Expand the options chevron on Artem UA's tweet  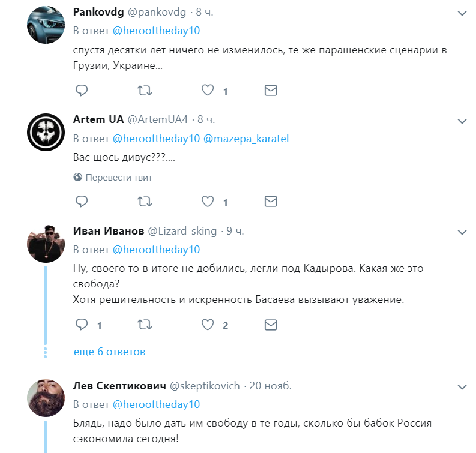point(462,121)
